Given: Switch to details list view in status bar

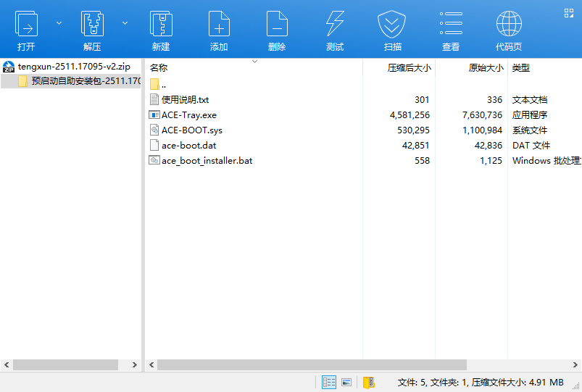Looking at the screenshot, I should click(328, 382).
